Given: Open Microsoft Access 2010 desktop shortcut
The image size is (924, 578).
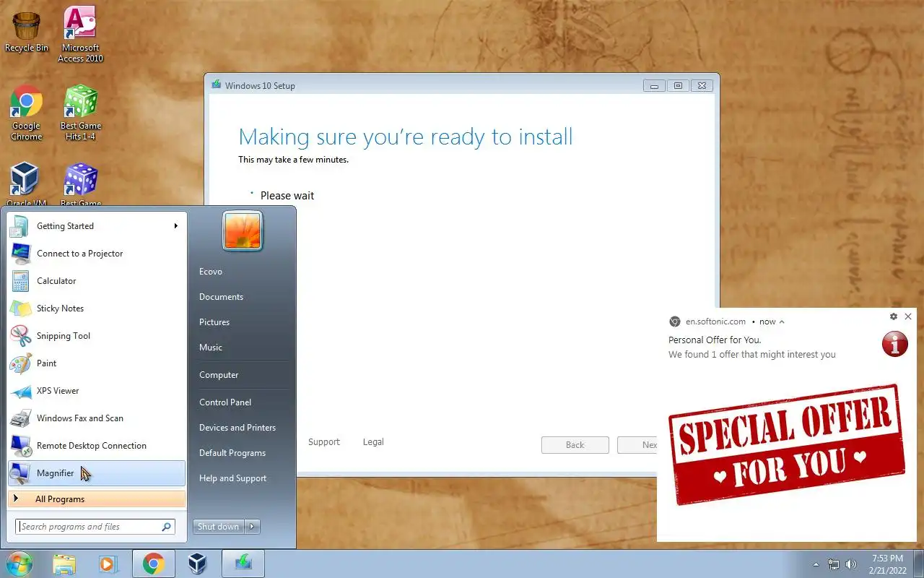Looking at the screenshot, I should pos(80,35).
